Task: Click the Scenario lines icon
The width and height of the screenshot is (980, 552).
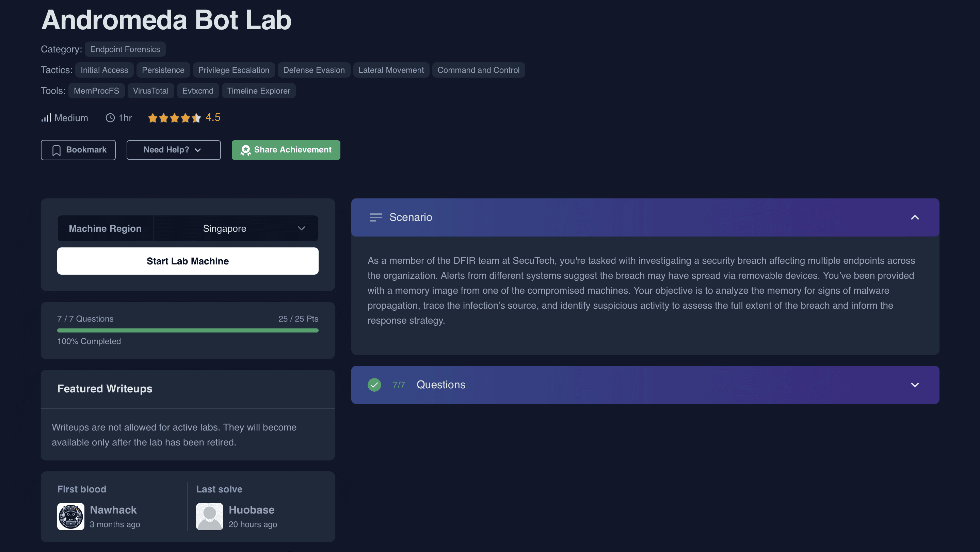Action: (375, 217)
